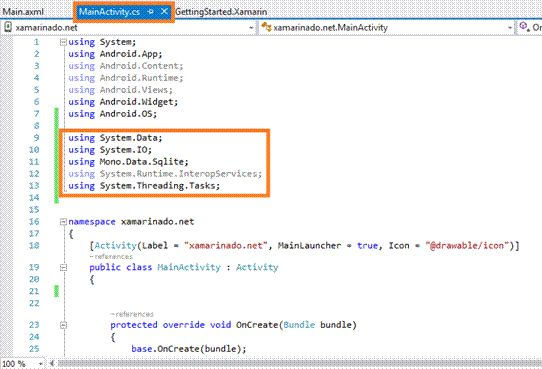Click on 'using System.Threading.Tasks;' line

pyautogui.click(x=144, y=186)
